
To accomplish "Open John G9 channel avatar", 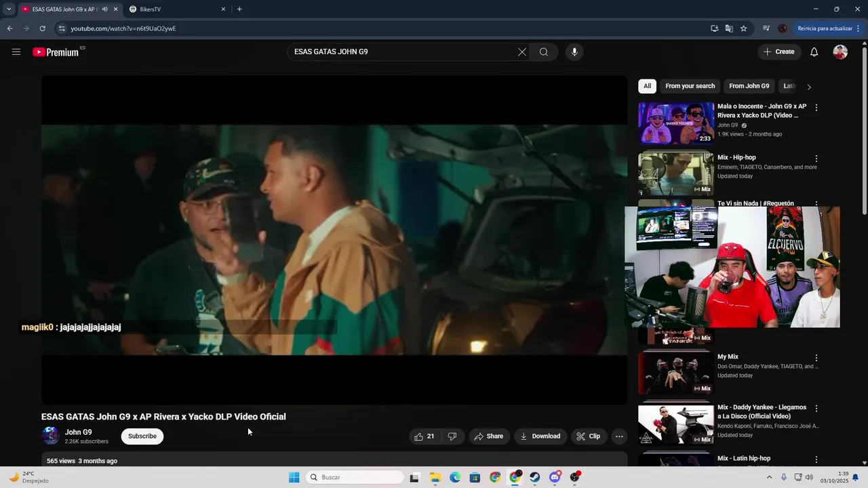I will (x=51, y=436).
